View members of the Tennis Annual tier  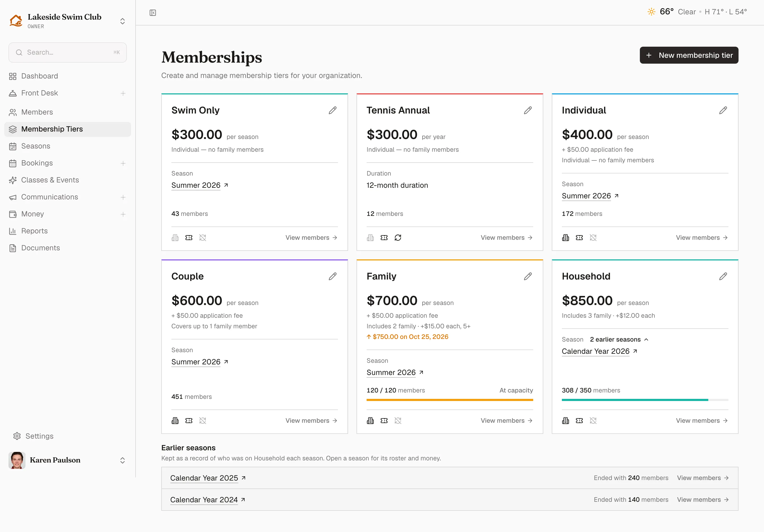pyautogui.click(x=507, y=238)
